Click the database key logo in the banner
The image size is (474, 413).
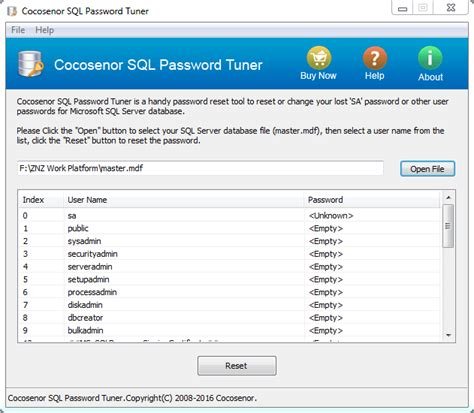[x=30, y=64]
